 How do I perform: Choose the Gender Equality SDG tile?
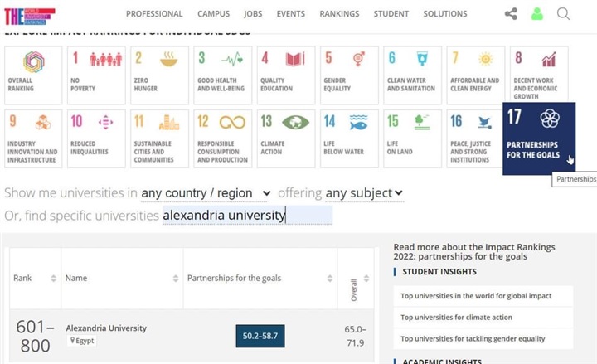[349, 75]
